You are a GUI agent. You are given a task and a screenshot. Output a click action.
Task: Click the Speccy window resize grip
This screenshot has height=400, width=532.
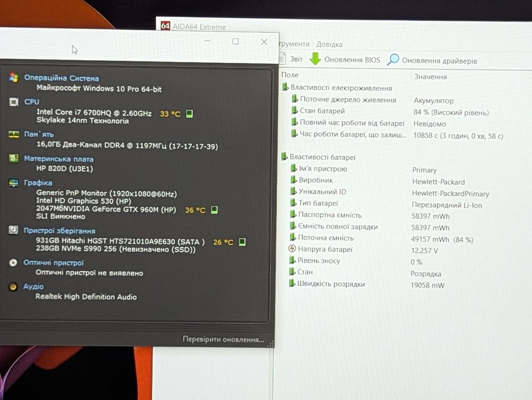pos(270,344)
